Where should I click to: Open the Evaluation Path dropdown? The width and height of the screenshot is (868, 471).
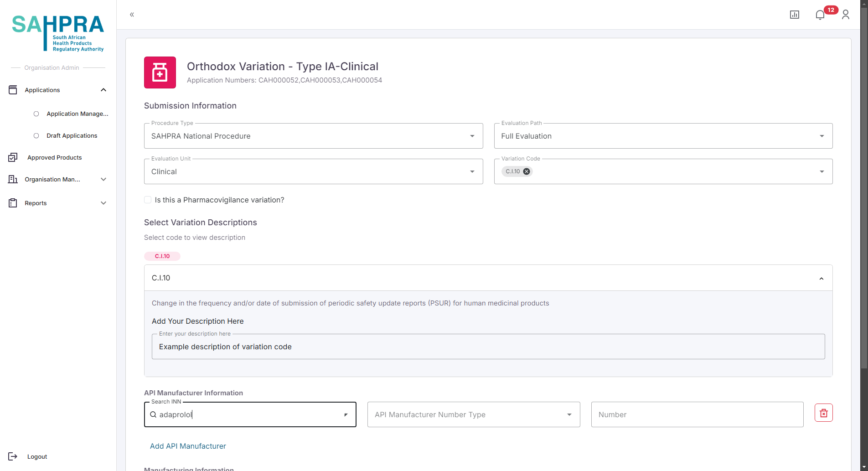click(663, 136)
